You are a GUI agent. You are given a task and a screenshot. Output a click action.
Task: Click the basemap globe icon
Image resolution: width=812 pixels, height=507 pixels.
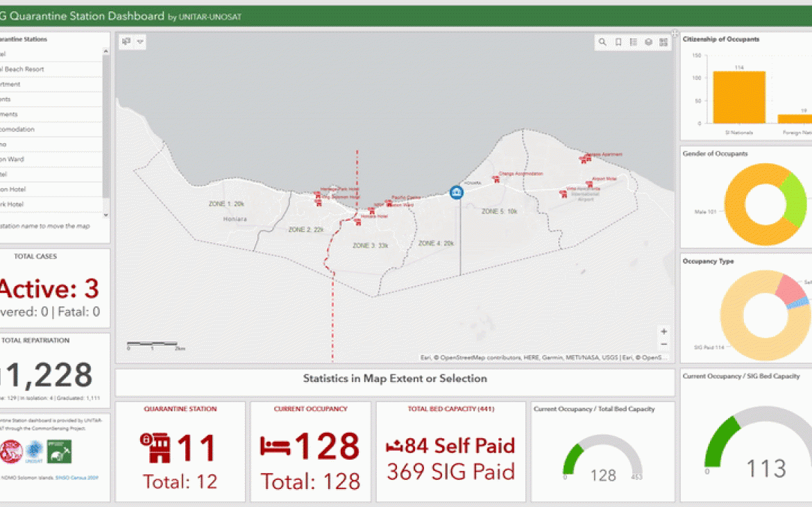(x=648, y=42)
